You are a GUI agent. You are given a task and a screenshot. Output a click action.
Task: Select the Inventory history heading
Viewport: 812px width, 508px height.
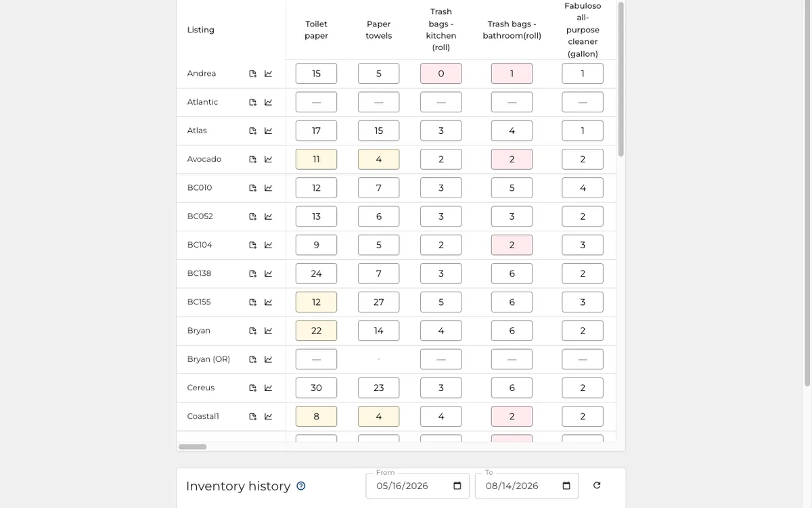coord(238,486)
